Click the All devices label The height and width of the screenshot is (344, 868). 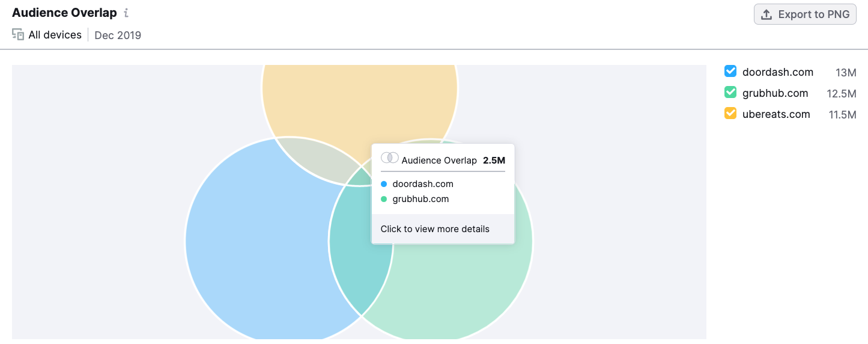55,35
